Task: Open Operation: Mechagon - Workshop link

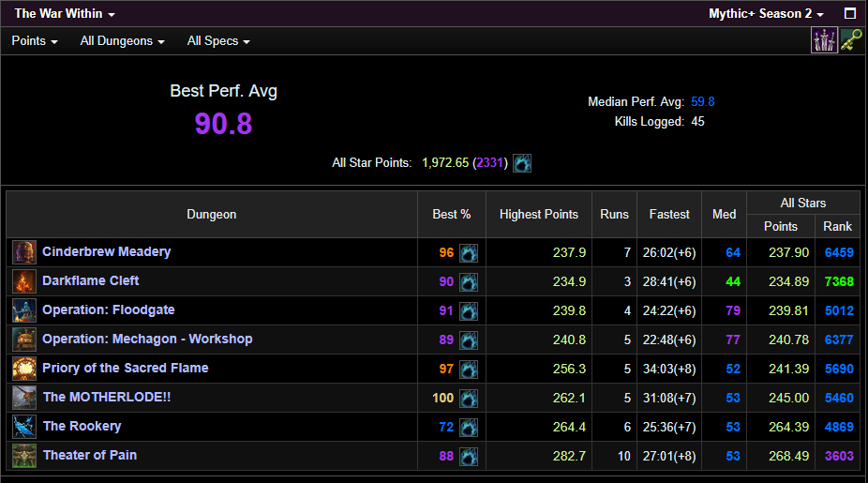Action: pyautogui.click(x=147, y=339)
